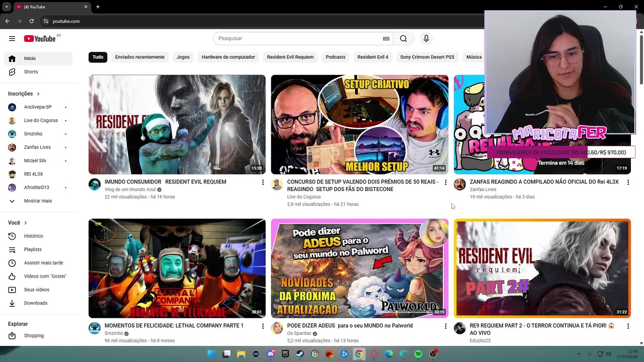Image resolution: width=644 pixels, height=362 pixels.
Task: Select the Música filter chip
Action: pyautogui.click(x=474, y=57)
